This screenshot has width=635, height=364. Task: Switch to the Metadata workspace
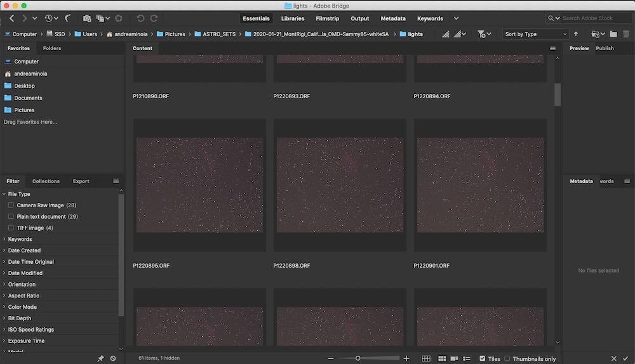coord(393,18)
